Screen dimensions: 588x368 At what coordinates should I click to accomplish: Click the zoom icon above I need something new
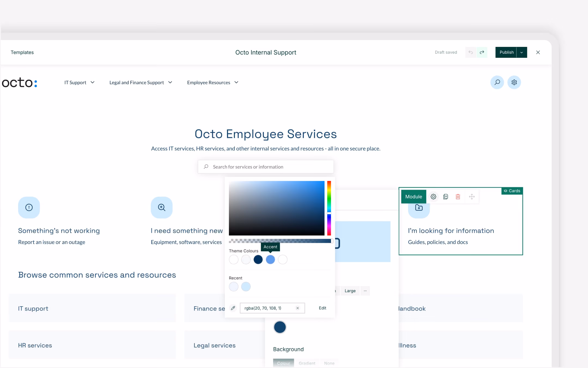[x=161, y=207]
